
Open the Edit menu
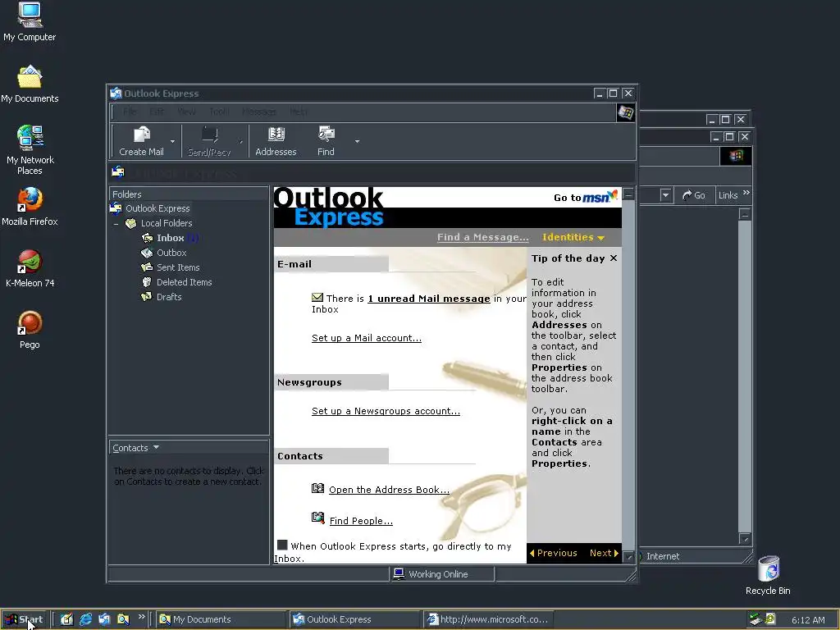click(157, 112)
